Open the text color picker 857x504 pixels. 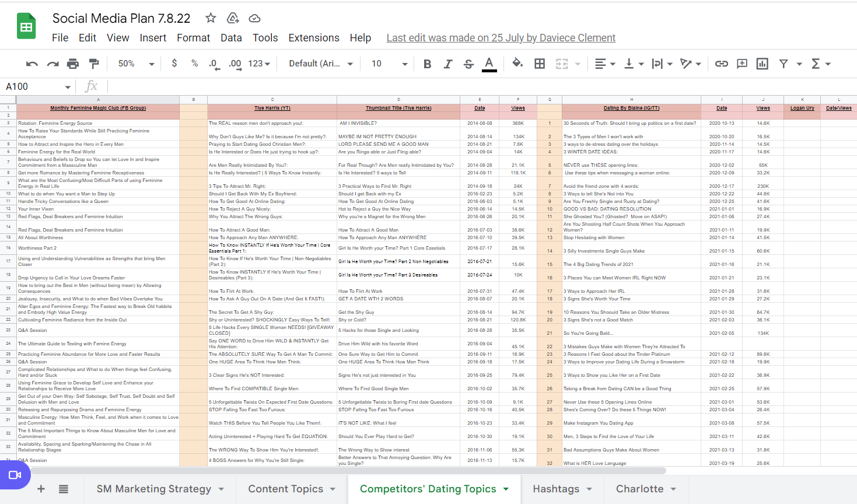[x=489, y=64]
